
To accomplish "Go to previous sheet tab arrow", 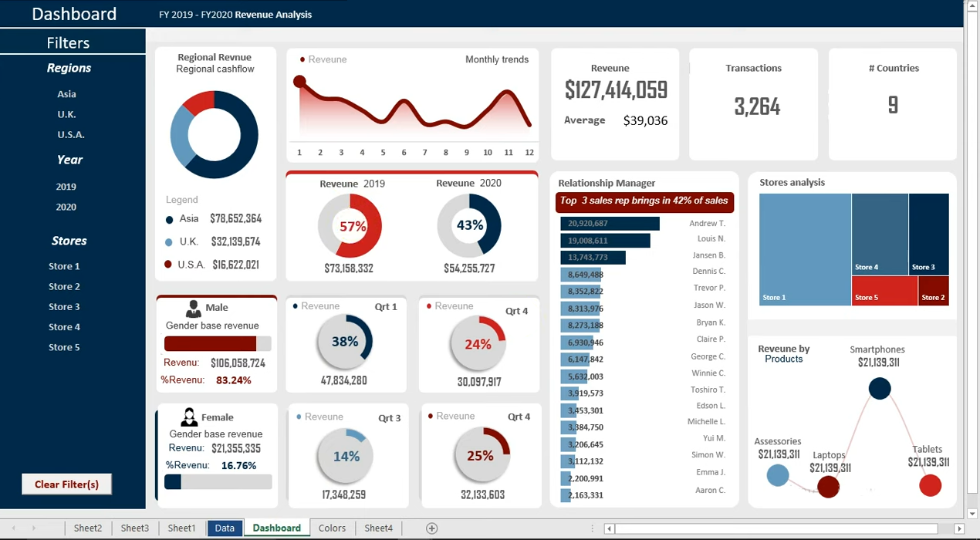I will click(x=13, y=528).
